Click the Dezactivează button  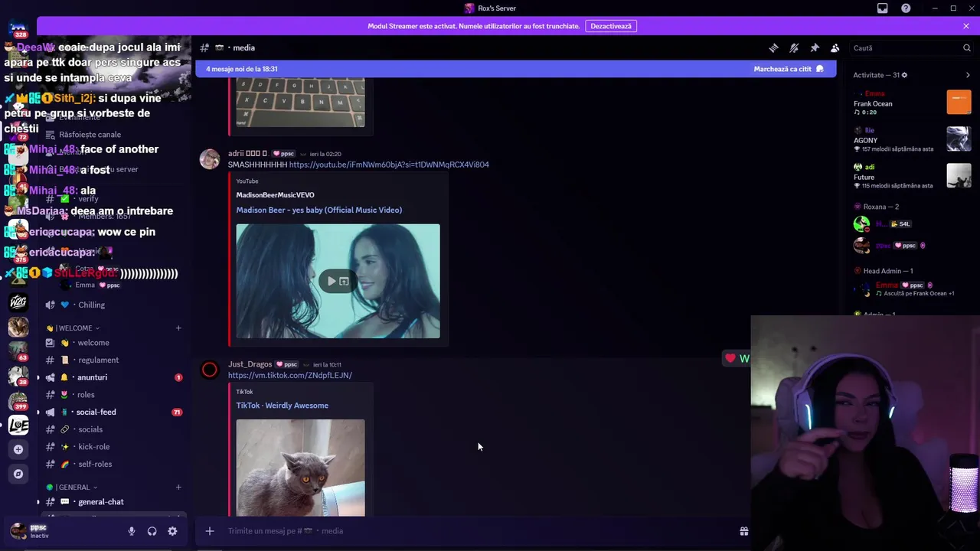tap(611, 26)
